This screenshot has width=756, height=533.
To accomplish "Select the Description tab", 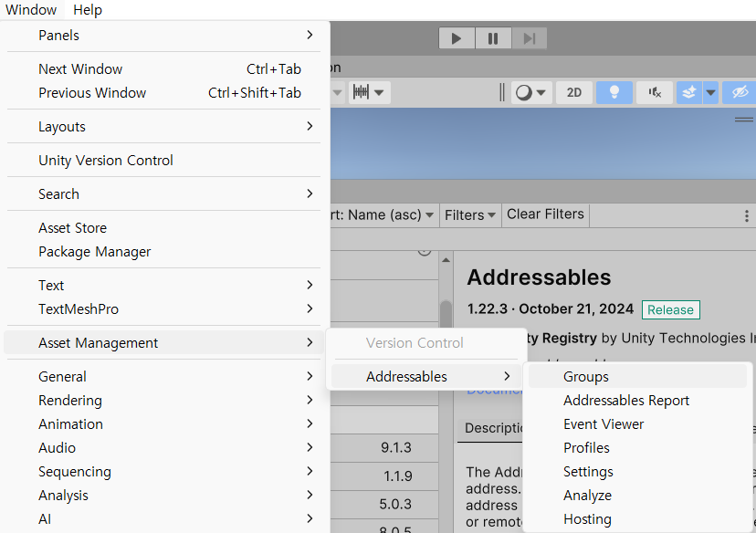I will point(491,428).
